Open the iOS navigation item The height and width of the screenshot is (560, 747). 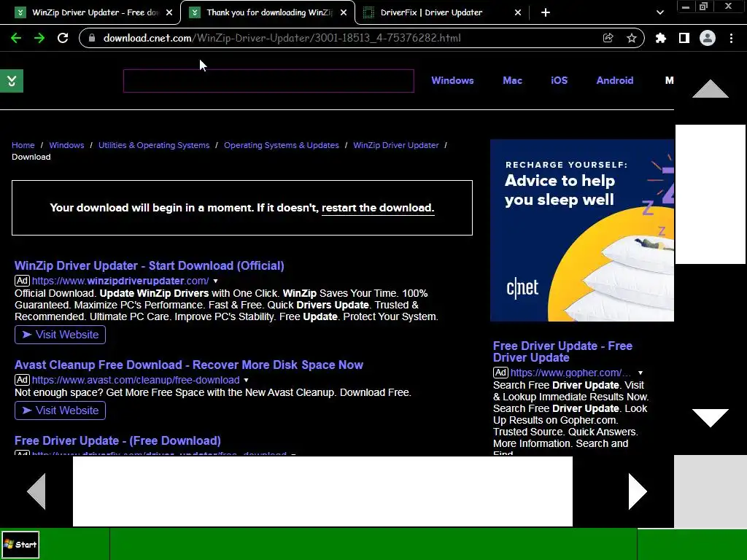point(560,80)
